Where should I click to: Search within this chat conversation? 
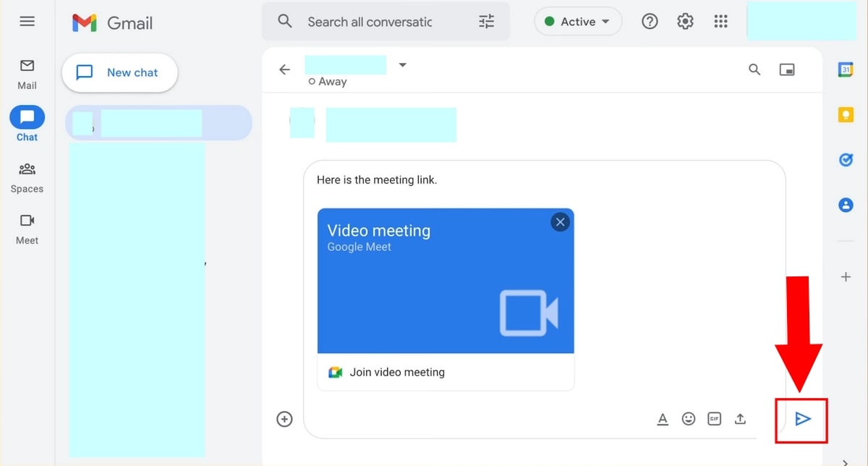[754, 69]
